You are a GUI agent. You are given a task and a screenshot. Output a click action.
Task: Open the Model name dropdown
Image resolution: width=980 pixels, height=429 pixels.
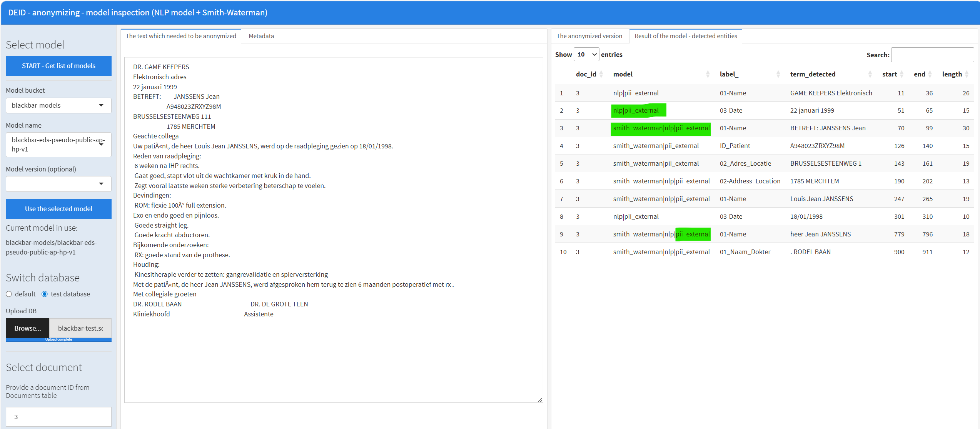point(58,145)
